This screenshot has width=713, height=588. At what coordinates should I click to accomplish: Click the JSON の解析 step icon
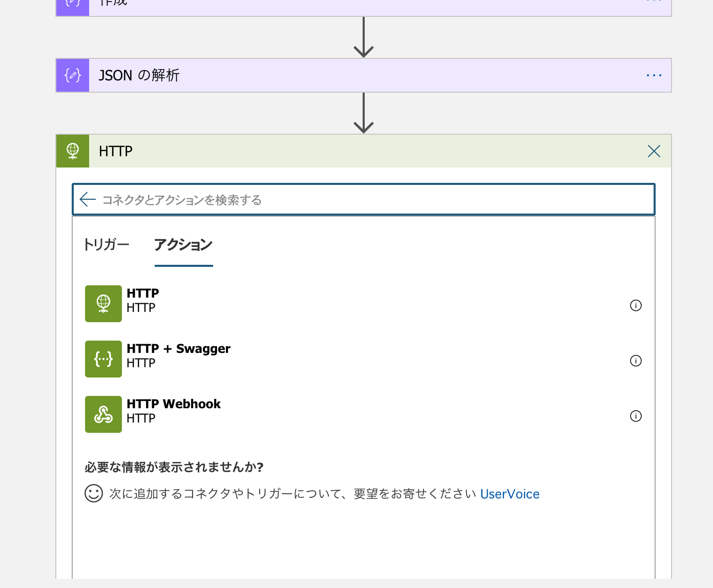73,75
